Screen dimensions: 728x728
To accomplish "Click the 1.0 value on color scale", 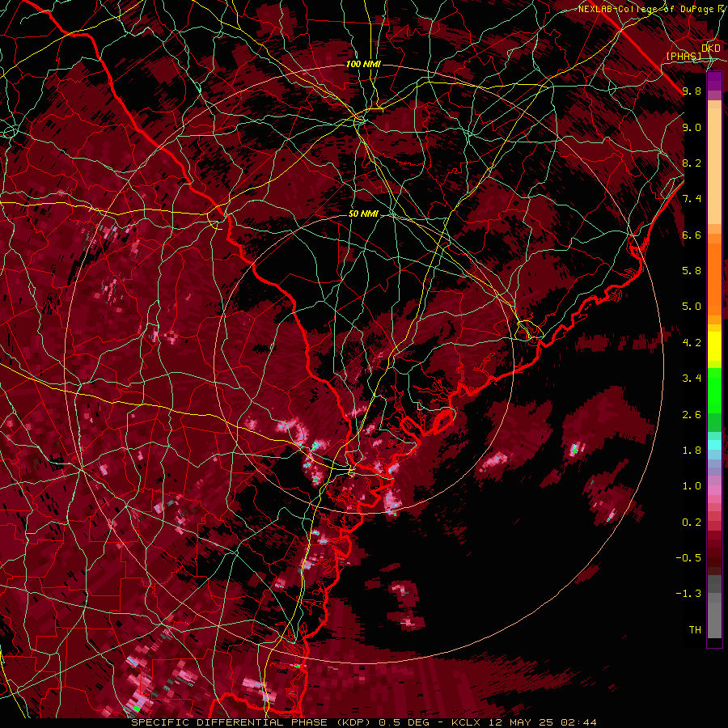I will click(x=692, y=486).
